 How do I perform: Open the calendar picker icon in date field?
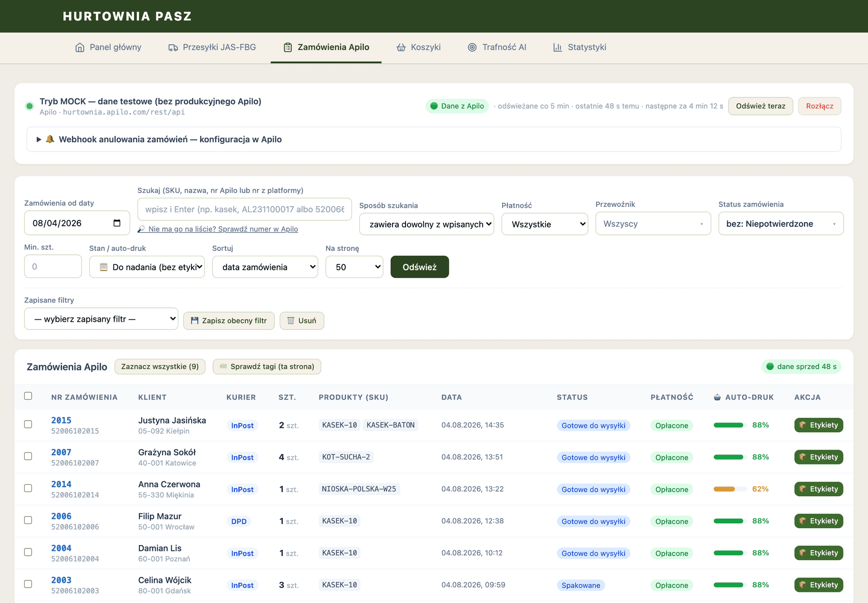pos(117,223)
